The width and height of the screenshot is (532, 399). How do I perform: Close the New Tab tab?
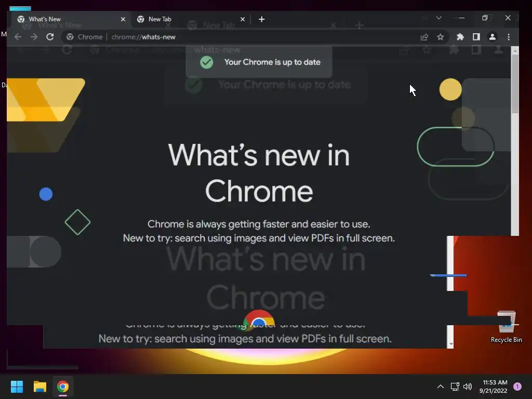pos(242,19)
